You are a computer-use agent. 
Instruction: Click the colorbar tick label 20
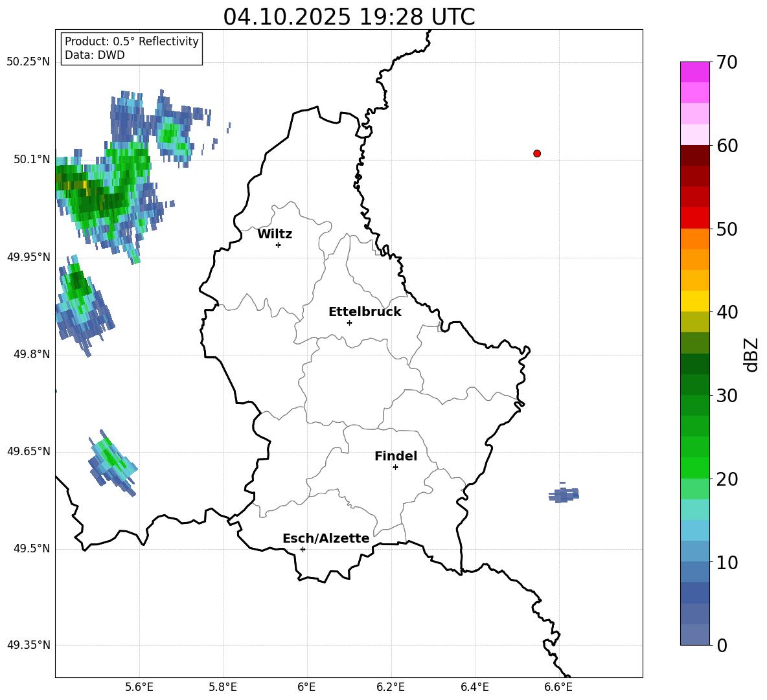coord(727,479)
